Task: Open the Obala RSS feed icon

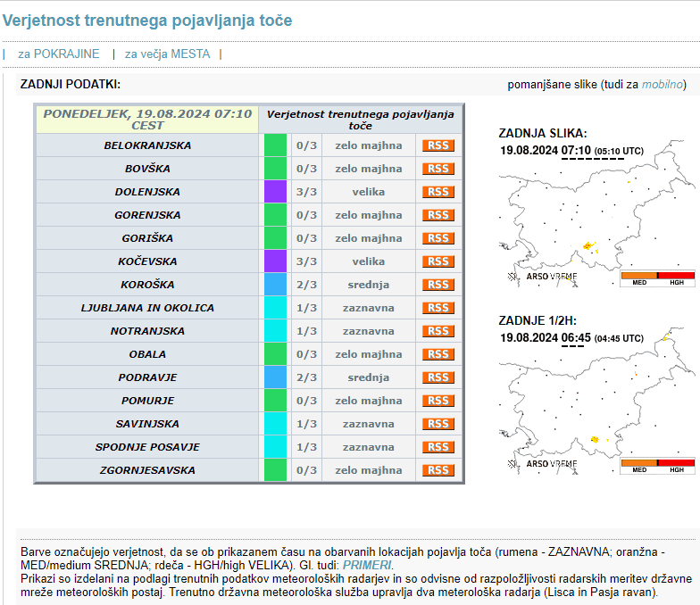Action: (438, 354)
